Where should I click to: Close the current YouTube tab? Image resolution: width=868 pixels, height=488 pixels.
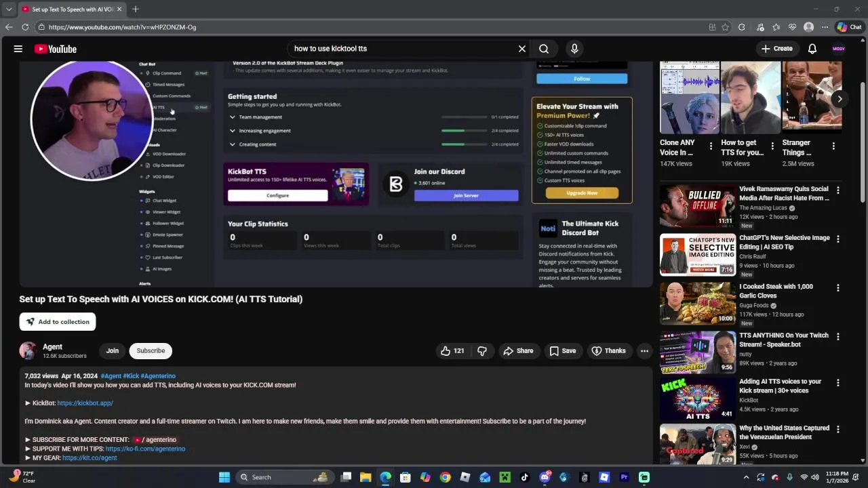pos(119,9)
